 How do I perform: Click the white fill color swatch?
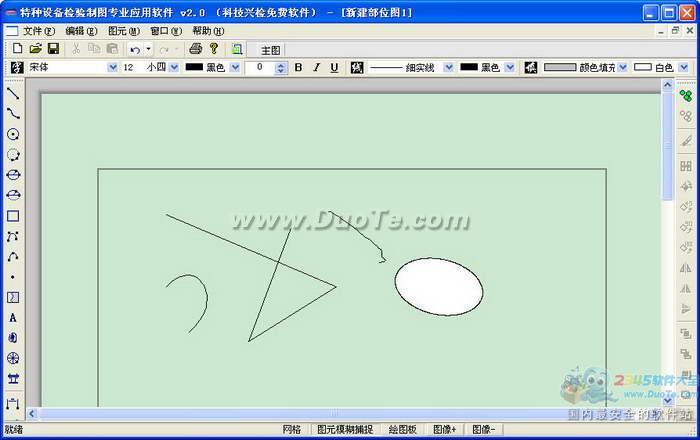click(x=643, y=67)
